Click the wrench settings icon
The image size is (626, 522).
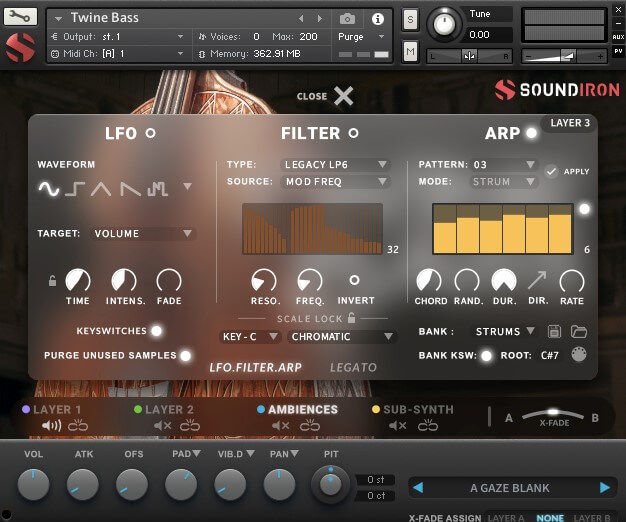coord(21,16)
